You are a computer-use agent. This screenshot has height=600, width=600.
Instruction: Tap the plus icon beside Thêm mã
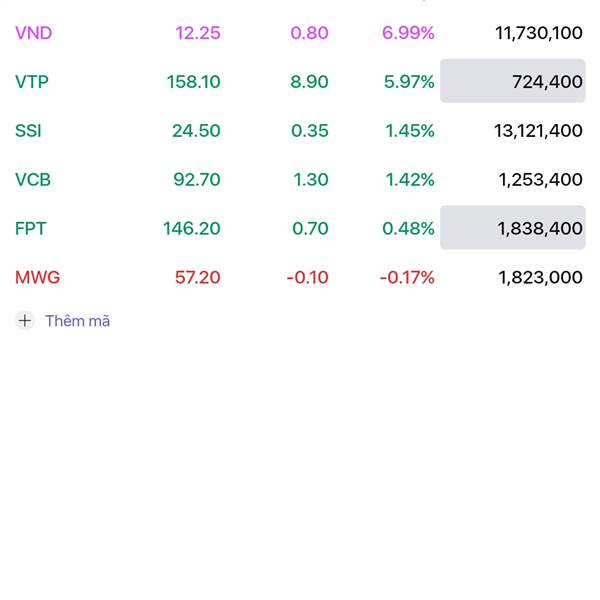[25, 321]
